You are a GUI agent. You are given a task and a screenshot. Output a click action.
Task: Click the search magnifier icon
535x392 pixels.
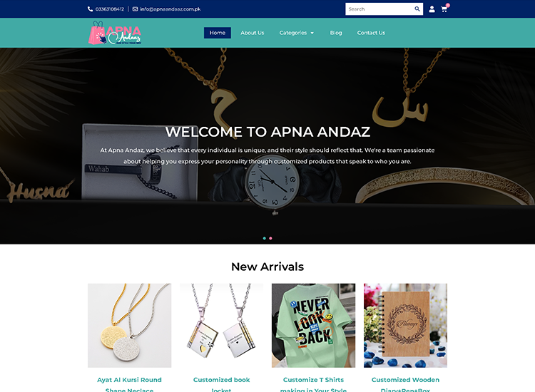tap(417, 9)
